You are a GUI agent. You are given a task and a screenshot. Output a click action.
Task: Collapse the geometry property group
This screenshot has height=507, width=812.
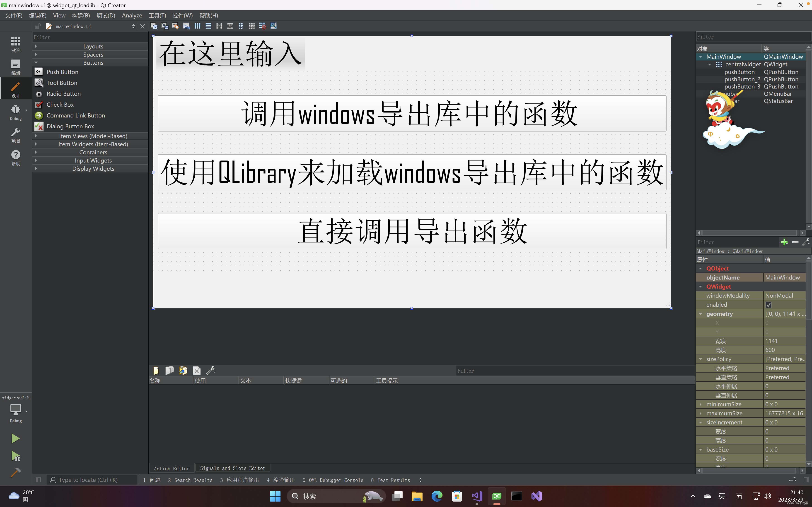[x=701, y=314]
